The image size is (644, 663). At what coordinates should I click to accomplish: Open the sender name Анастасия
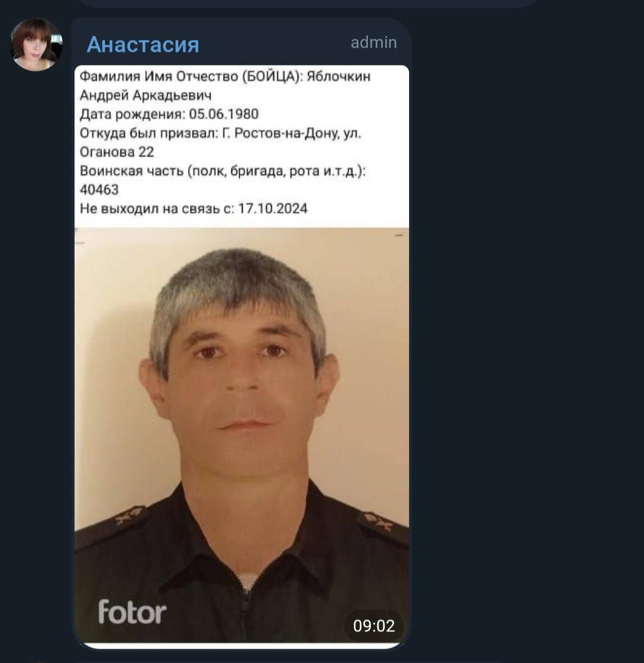click(143, 44)
